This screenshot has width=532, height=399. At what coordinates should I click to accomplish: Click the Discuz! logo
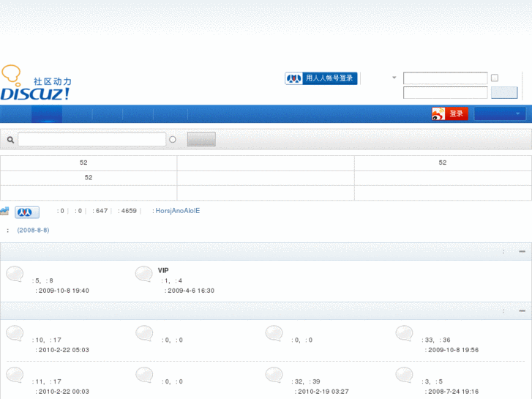[x=36, y=83]
